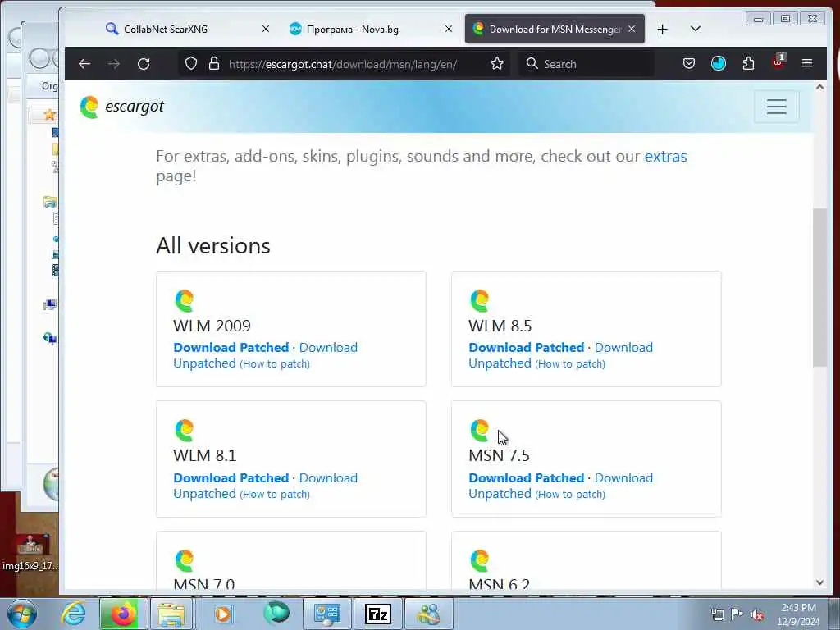
Task: Download Patched WLM 2009
Action: click(x=231, y=347)
